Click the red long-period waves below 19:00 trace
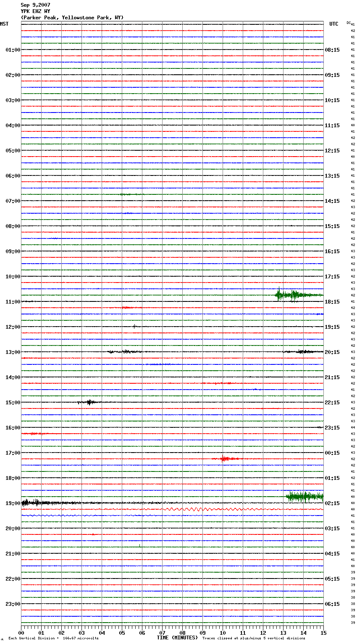 coord(210,509)
